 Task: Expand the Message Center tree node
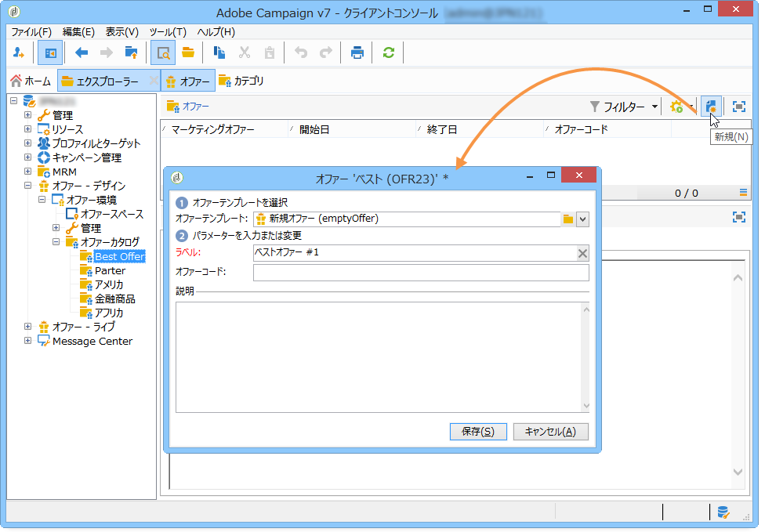click(x=27, y=341)
